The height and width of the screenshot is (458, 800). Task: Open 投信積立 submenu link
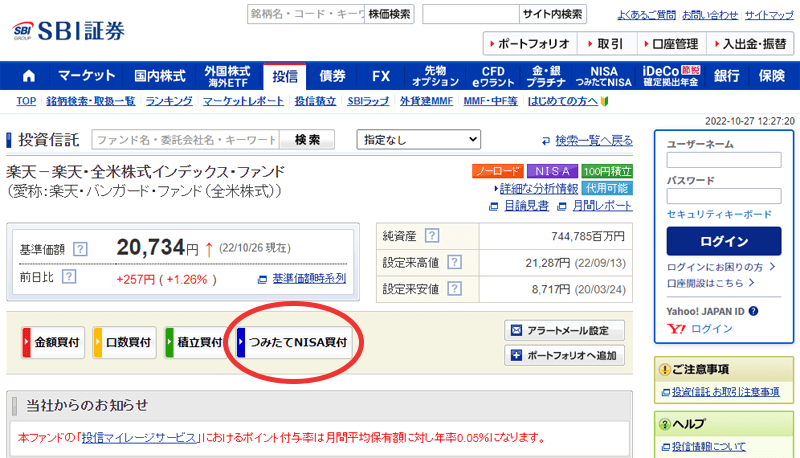315,101
